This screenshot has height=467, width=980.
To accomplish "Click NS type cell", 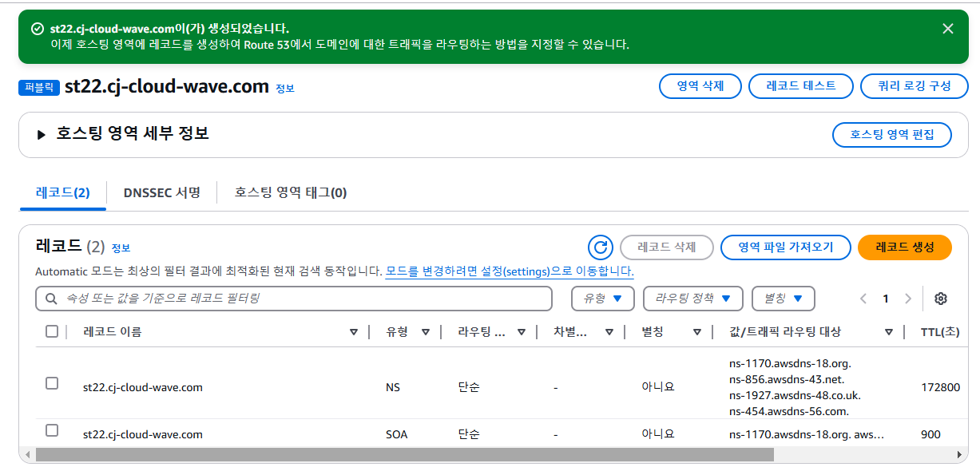I will coord(393,387).
